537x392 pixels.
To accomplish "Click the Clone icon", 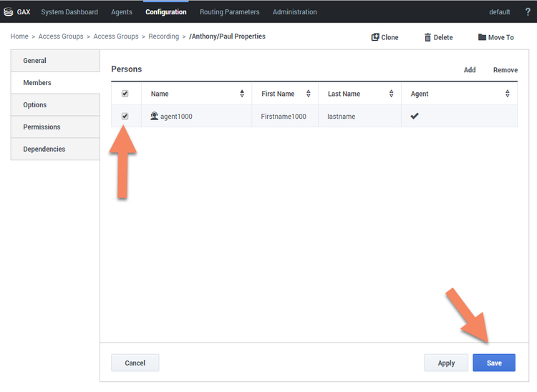I will pos(375,37).
